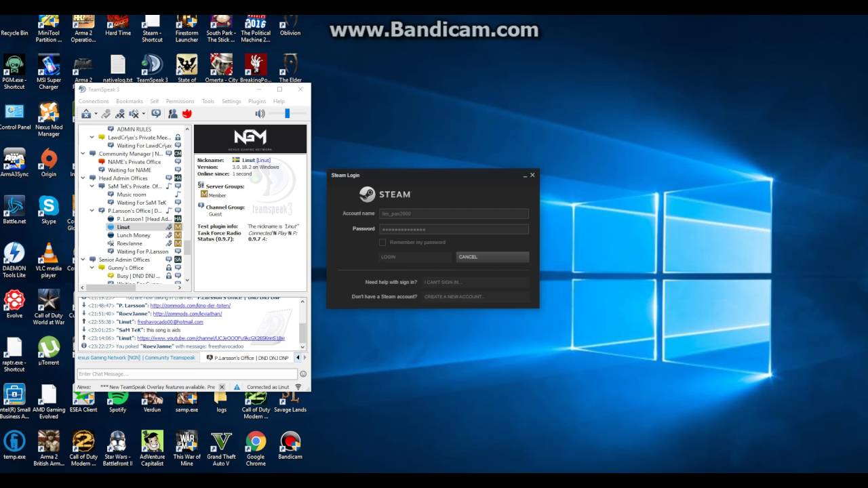The image size is (868, 488).
Task: Collapse the Head Admin Offices group
Action: click(x=83, y=178)
